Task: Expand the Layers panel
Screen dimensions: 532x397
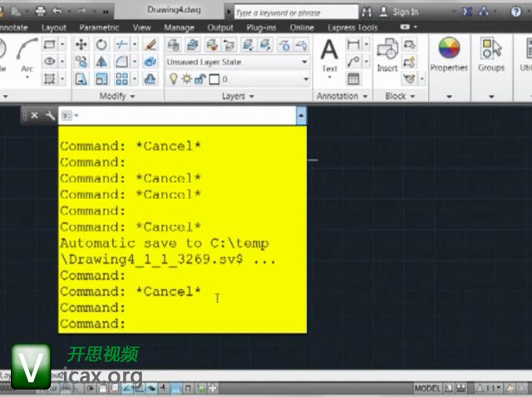Action: (x=238, y=96)
